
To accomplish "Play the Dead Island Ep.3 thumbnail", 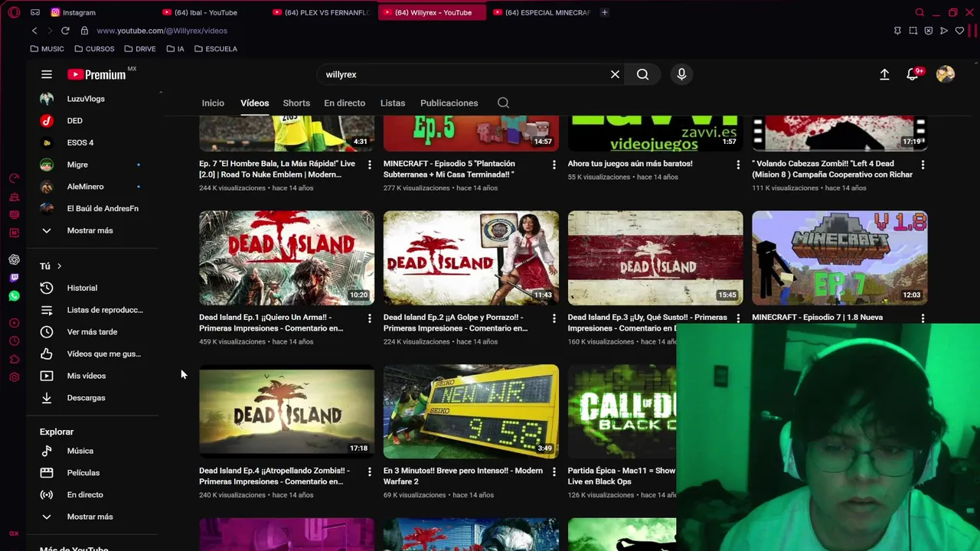I will click(655, 258).
